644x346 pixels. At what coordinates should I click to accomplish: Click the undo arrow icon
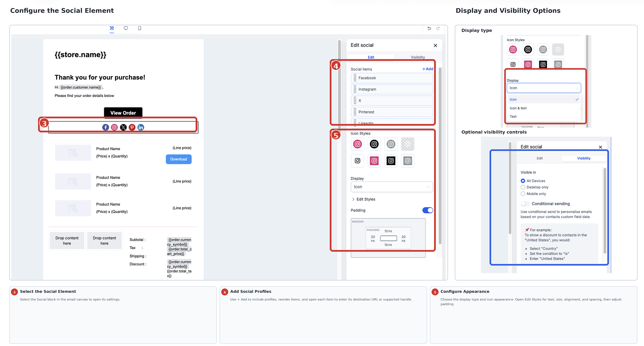click(x=429, y=28)
